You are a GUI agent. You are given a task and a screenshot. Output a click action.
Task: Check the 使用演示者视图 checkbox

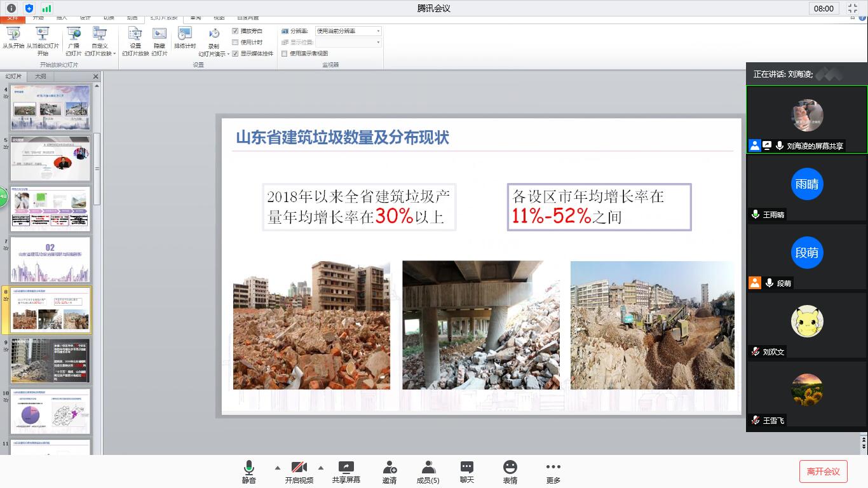click(285, 54)
